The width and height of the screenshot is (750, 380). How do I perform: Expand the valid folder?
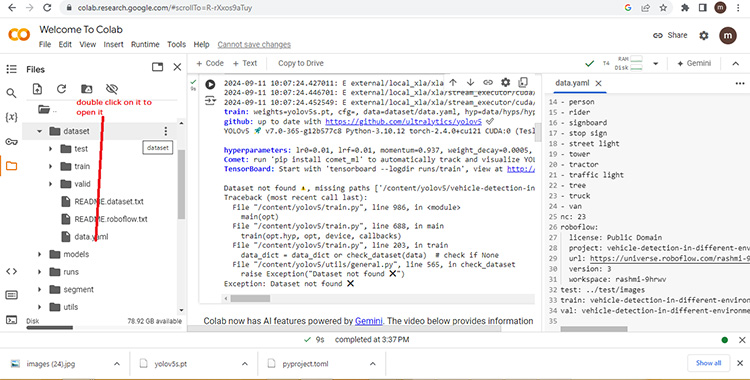tap(51, 184)
